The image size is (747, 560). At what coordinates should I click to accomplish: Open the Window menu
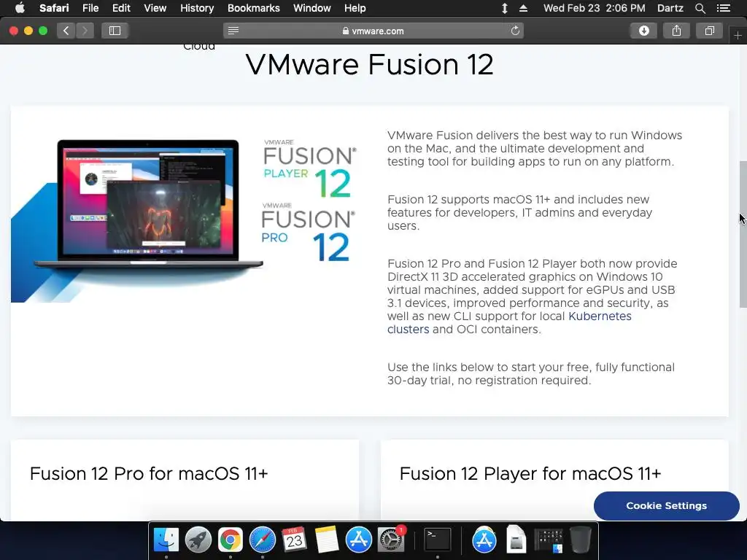click(312, 8)
